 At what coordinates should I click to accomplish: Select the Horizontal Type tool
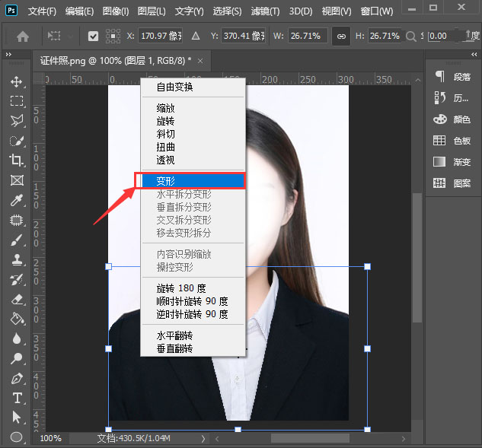click(17, 398)
